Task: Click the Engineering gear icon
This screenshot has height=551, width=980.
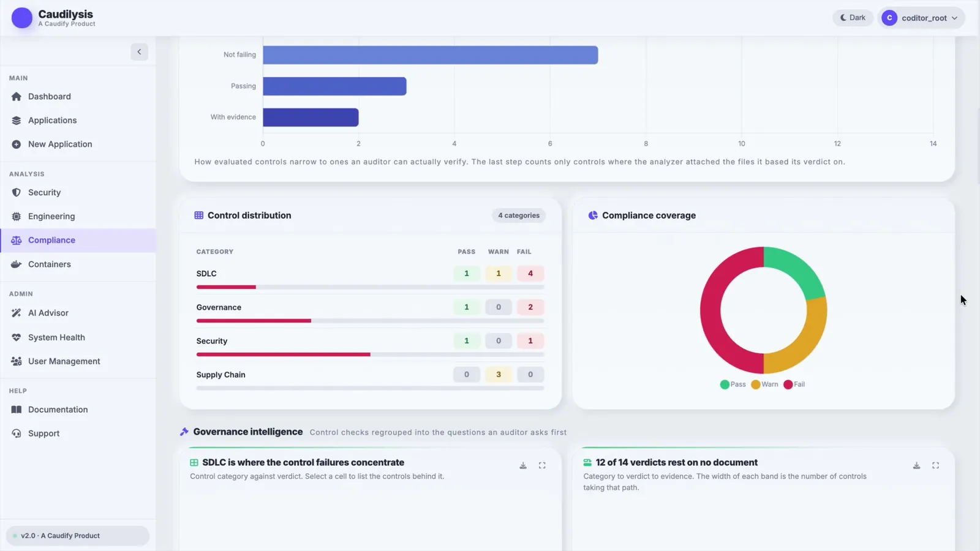Action: pyautogui.click(x=17, y=216)
